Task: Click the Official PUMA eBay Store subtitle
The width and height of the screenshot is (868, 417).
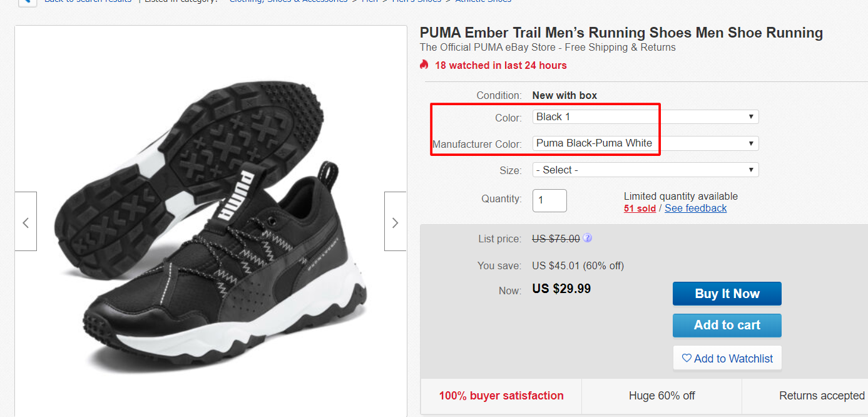Action: (548, 48)
